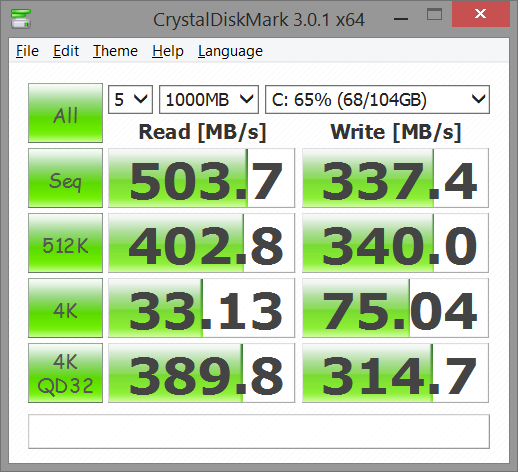Start the Seq sequential test
Image resolution: width=518 pixels, height=472 pixels.
(x=65, y=178)
